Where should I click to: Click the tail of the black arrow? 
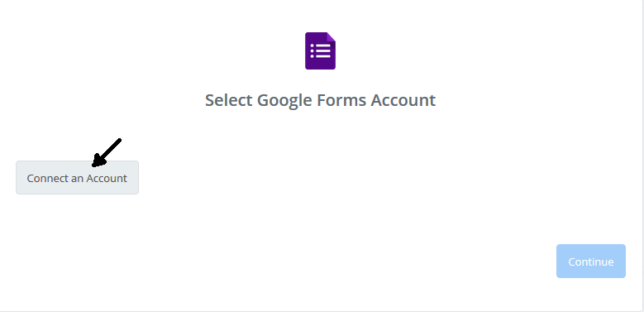(118, 142)
